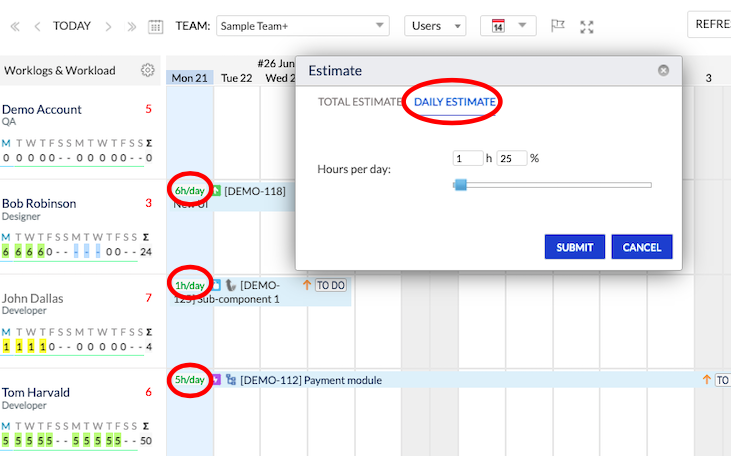Select the Daily Estimate tab
Screen dimensions: 731x456
point(455,102)
